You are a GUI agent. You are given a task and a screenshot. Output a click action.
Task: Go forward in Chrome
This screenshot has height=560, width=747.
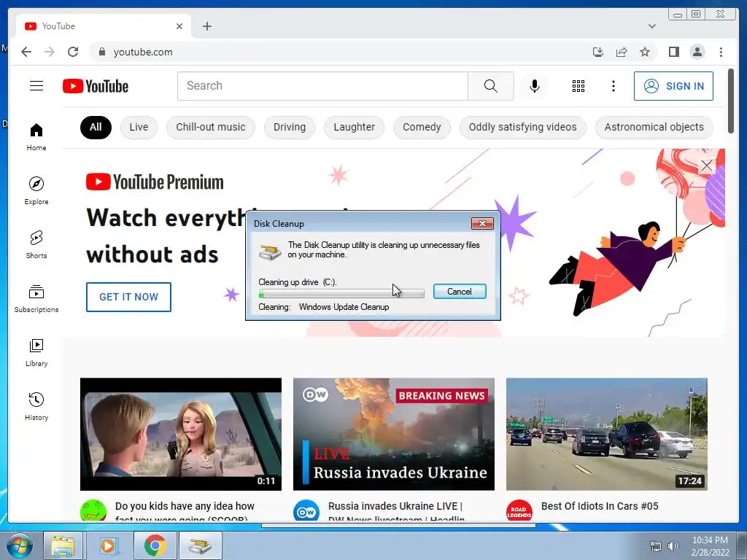click(50, 52)
